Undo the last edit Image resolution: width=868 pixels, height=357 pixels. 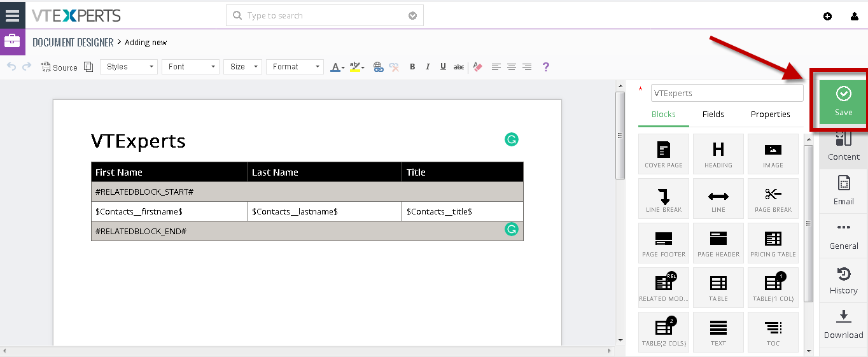click(11, 66)
